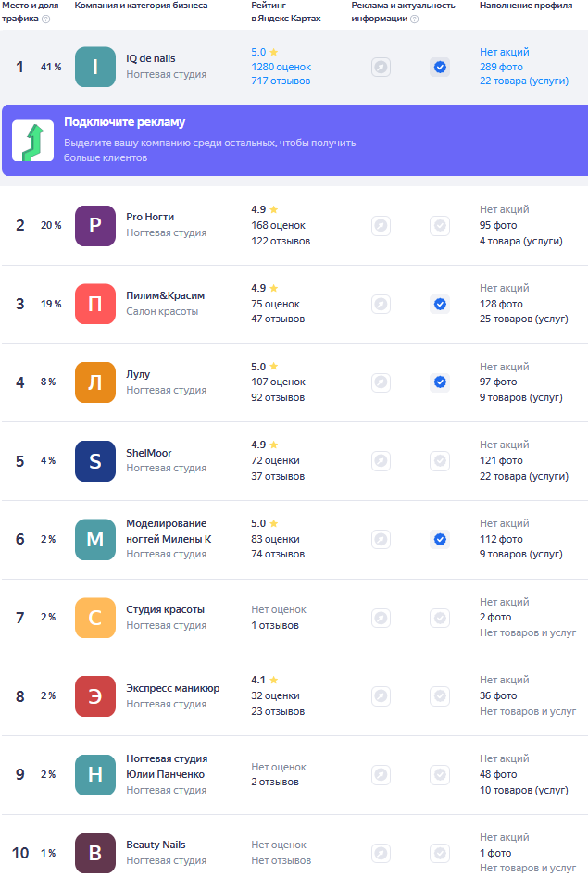This screenshot has width=588, height=889.
Task: Click the blue verified checkmark for IQ de nails
Action: point(440,68)
